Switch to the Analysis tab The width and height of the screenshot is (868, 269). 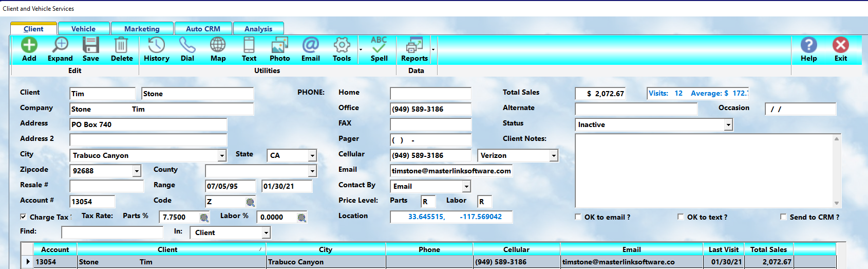coord(258,29)
